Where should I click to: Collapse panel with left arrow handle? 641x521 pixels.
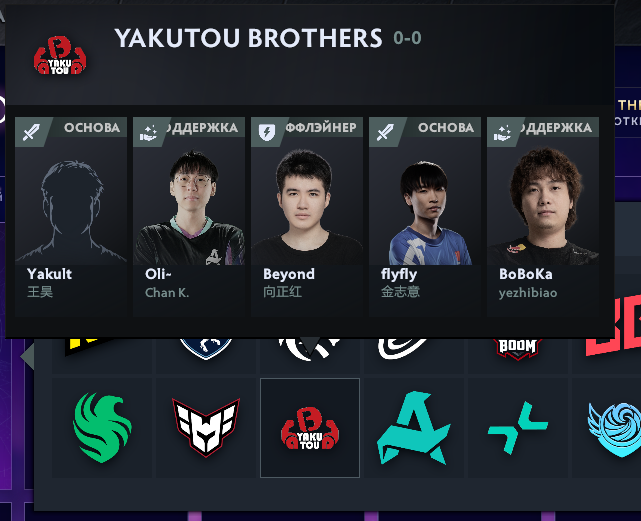[27, 356]
